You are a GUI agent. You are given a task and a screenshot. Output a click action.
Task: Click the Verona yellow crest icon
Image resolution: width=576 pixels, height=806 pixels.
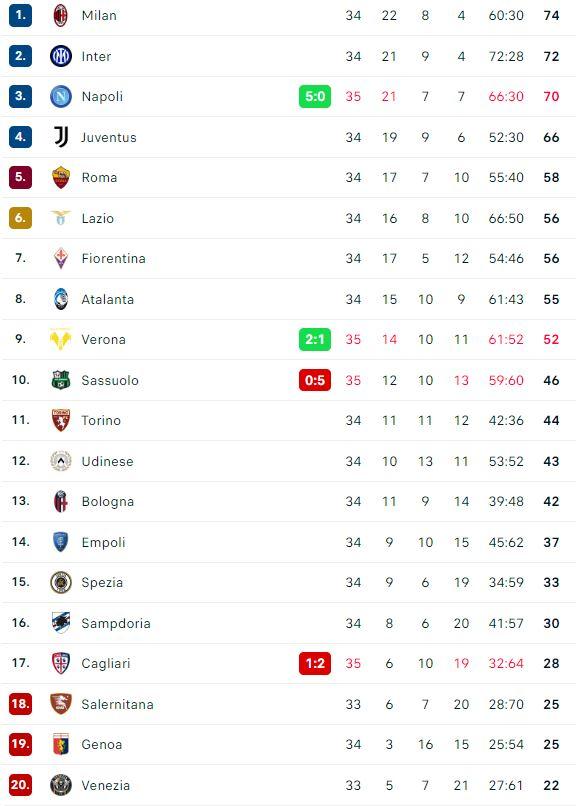(61, 339)
